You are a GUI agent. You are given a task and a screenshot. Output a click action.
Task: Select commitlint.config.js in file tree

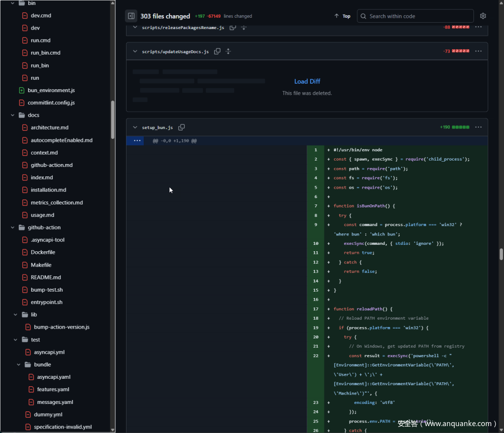tap(51, 103)
